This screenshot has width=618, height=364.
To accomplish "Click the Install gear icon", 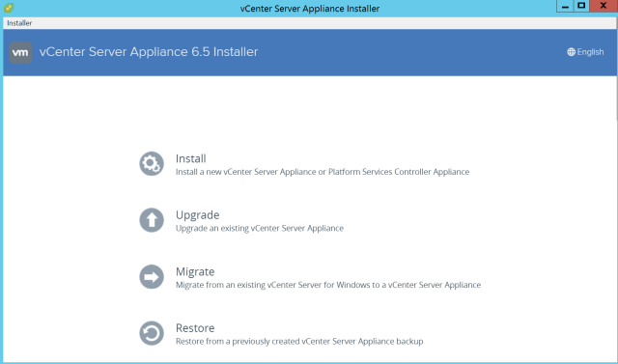I will point(152,163).
